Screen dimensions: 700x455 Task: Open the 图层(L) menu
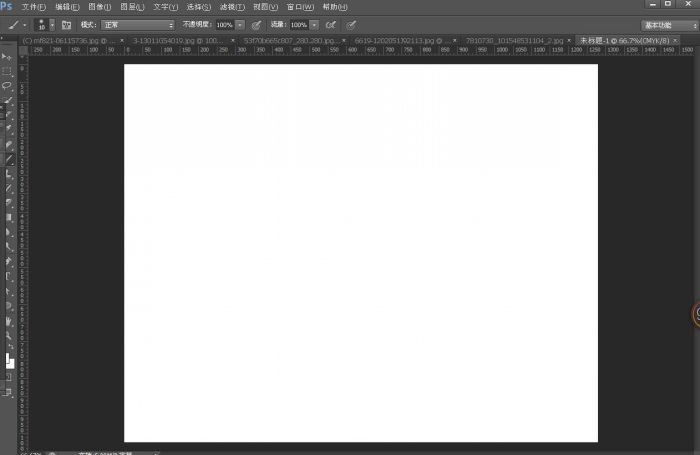(x=132, y=6)
